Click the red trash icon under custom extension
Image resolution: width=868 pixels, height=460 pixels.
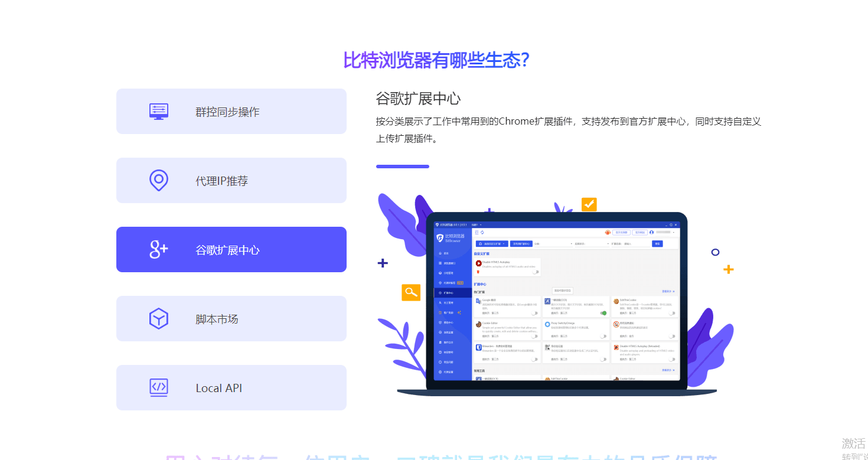pos(478,272)
